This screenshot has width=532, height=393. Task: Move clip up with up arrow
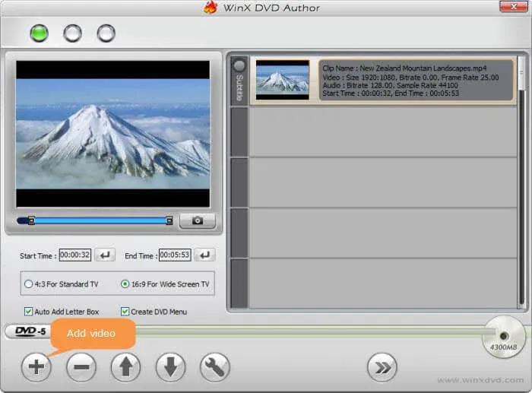[x=125, y=368]
